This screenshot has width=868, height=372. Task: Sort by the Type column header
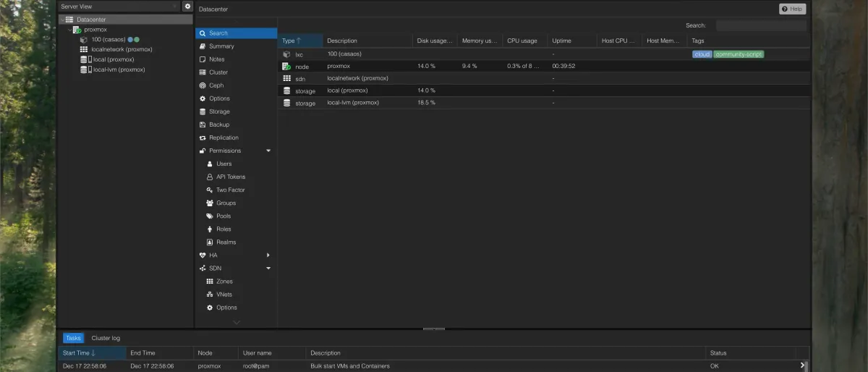[x=300, y=41]
